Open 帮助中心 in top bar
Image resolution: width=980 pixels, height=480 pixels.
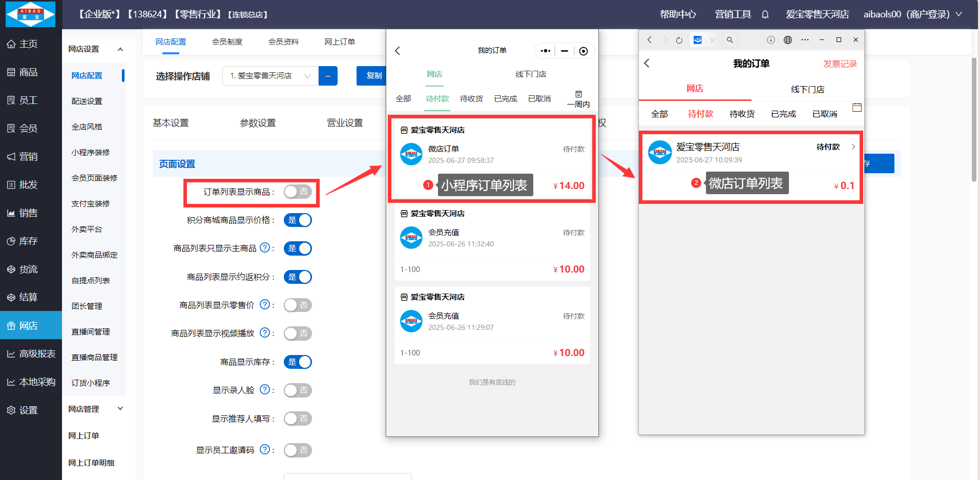pos(678,14)
